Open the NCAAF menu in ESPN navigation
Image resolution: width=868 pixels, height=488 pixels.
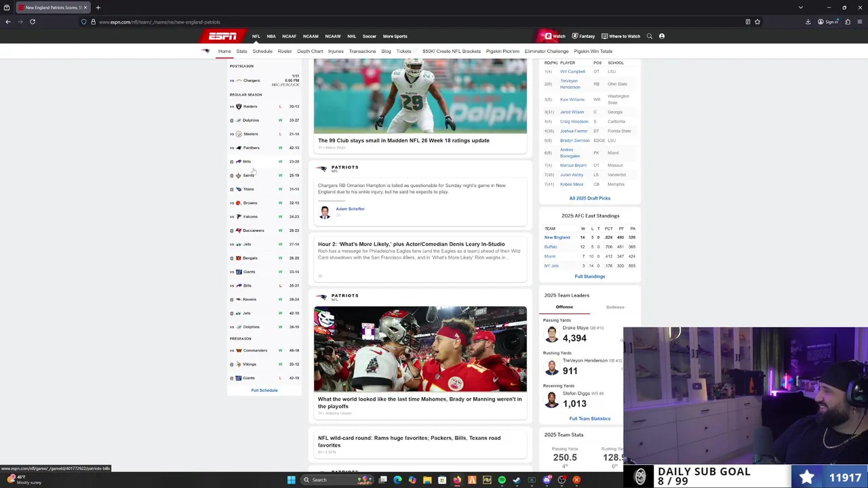pyautogui.click(x=289, y=36)
